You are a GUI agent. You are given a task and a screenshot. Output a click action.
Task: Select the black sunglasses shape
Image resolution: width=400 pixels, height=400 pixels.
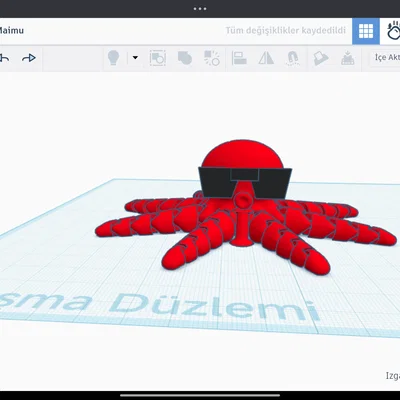pos(245,183)
